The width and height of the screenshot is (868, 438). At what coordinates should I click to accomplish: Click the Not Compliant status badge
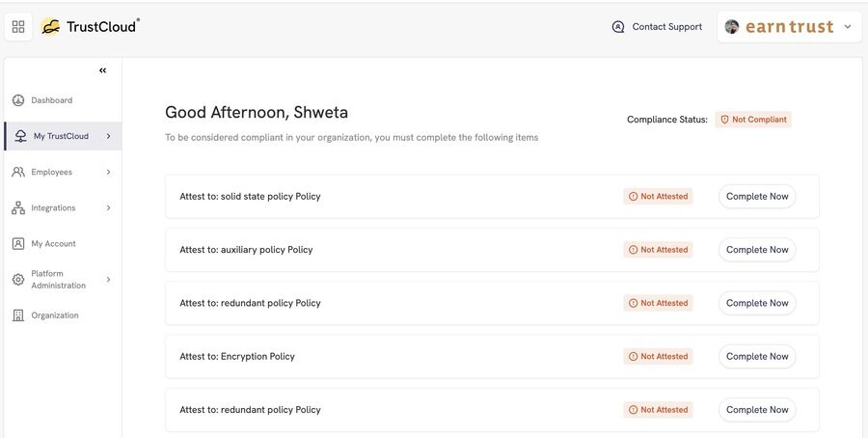pyautogui.click(x=753, y=120)
